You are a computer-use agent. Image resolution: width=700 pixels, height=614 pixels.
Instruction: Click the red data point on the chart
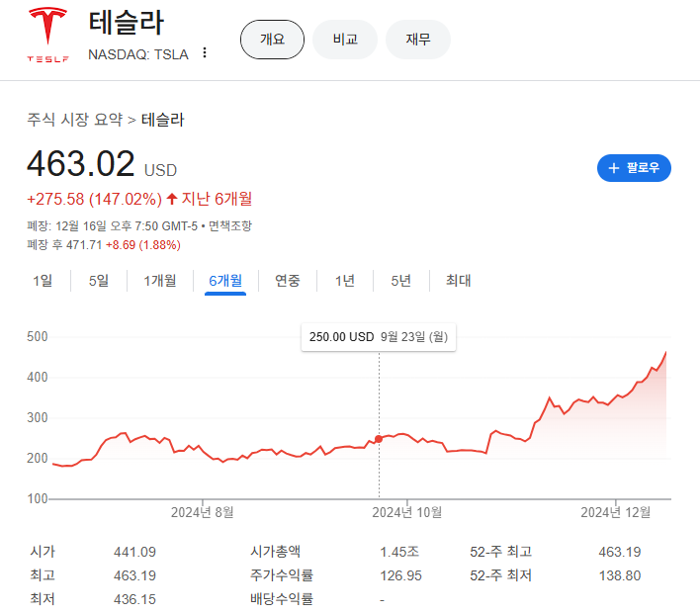(x=379, y=439)
